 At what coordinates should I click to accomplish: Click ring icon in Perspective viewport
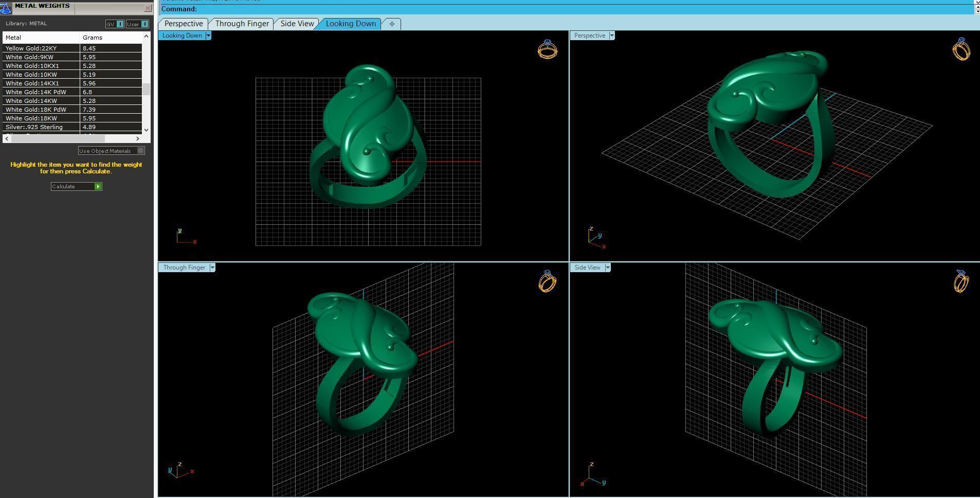[961, 49]
